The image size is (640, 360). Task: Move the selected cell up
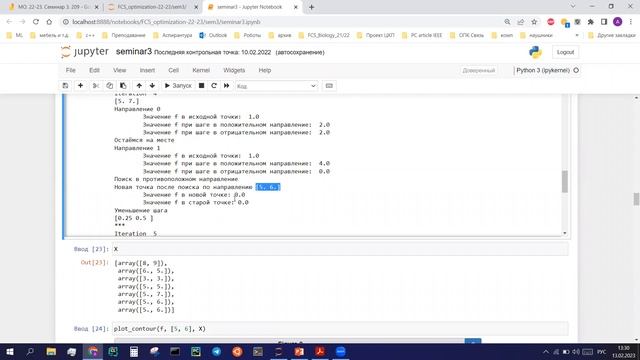coord(139,86)
